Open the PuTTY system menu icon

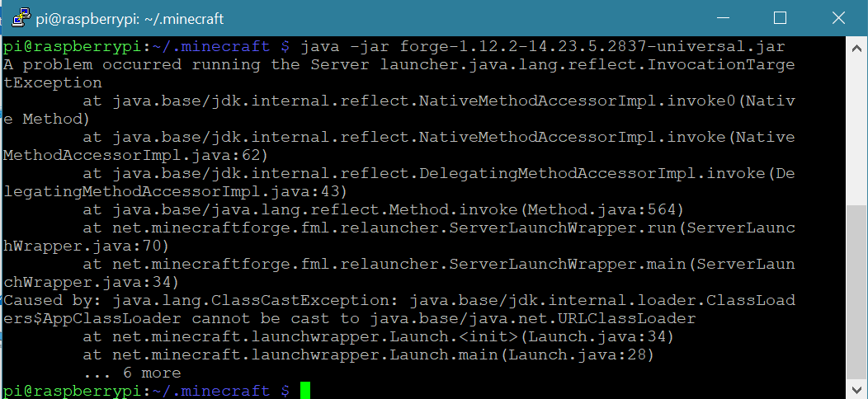(21, 17)
